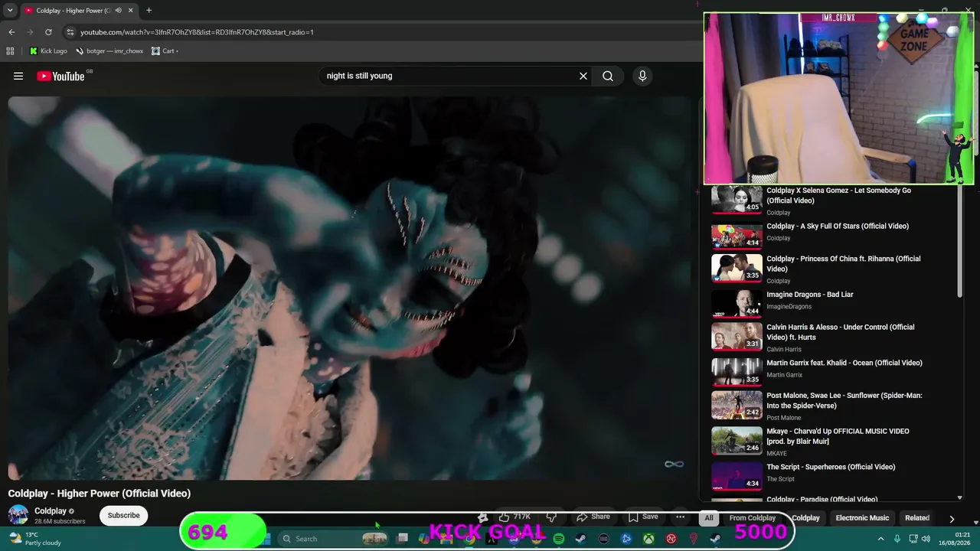Clear the YouTube search query
The width and height of the screenshot is (980, 551).
pyautogui.click(x=583, y=76)
